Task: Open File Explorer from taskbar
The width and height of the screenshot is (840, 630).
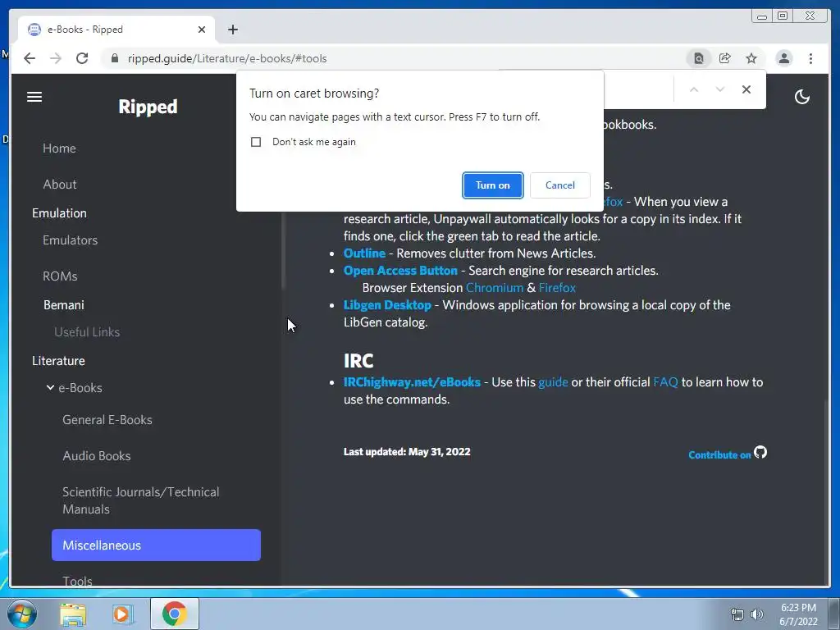Action: tap(73, 614)
